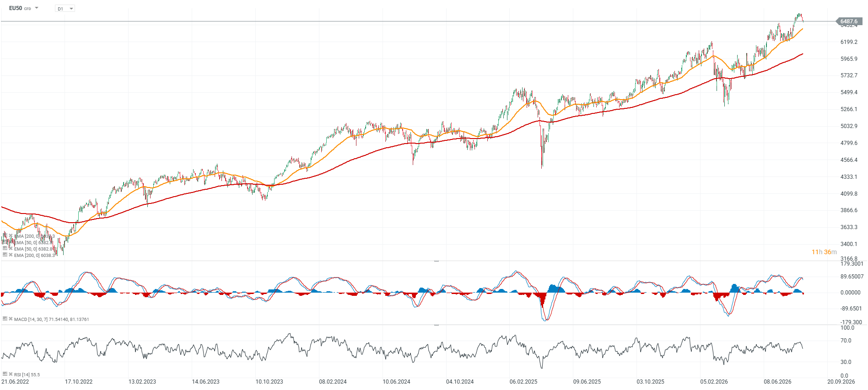Click the 4099.8 price axis label
This screenshot has width=868, height=390.
click(x=849, y=194)
